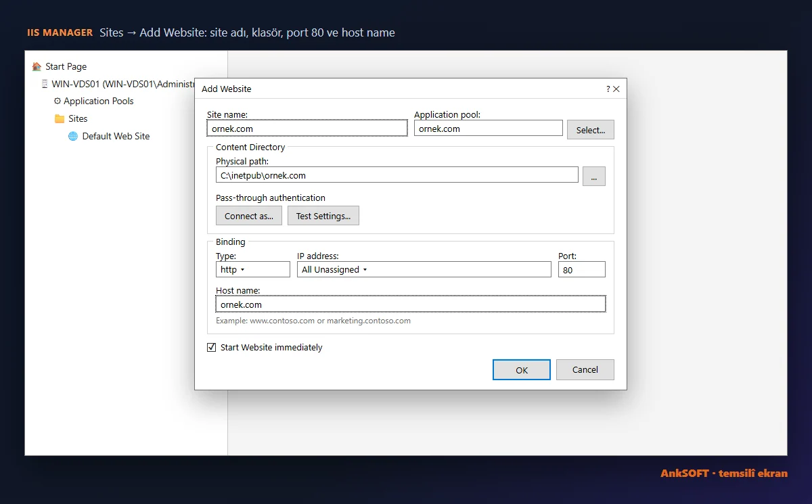812x504 pixels.
Task: Expand the IP address All Unassigned dropdown
Action: pyautogui.click(x=424, y=269)
